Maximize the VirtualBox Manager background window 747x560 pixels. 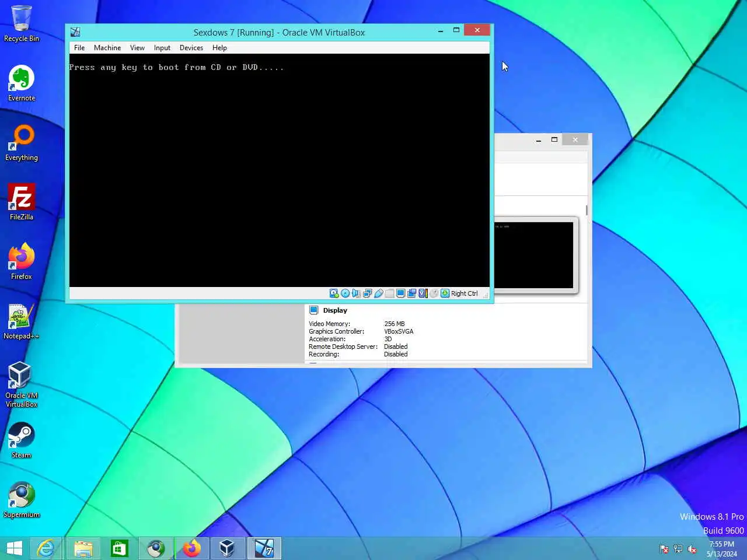554,139
